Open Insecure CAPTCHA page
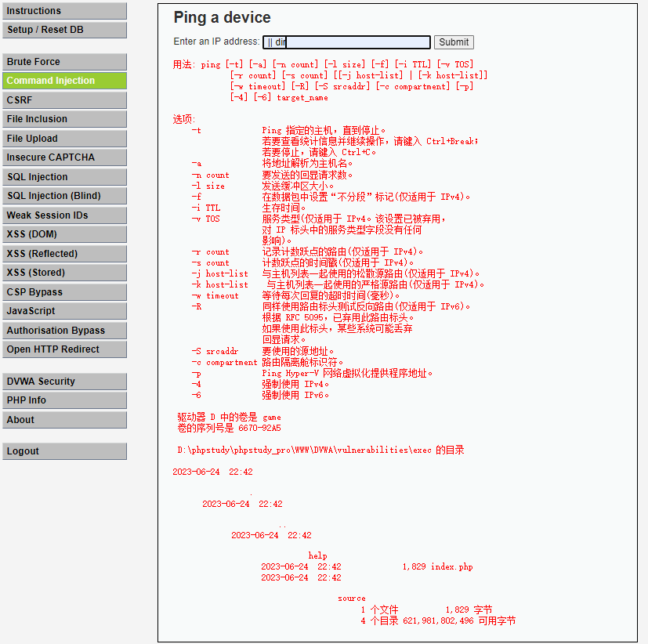 coord(64,157)
